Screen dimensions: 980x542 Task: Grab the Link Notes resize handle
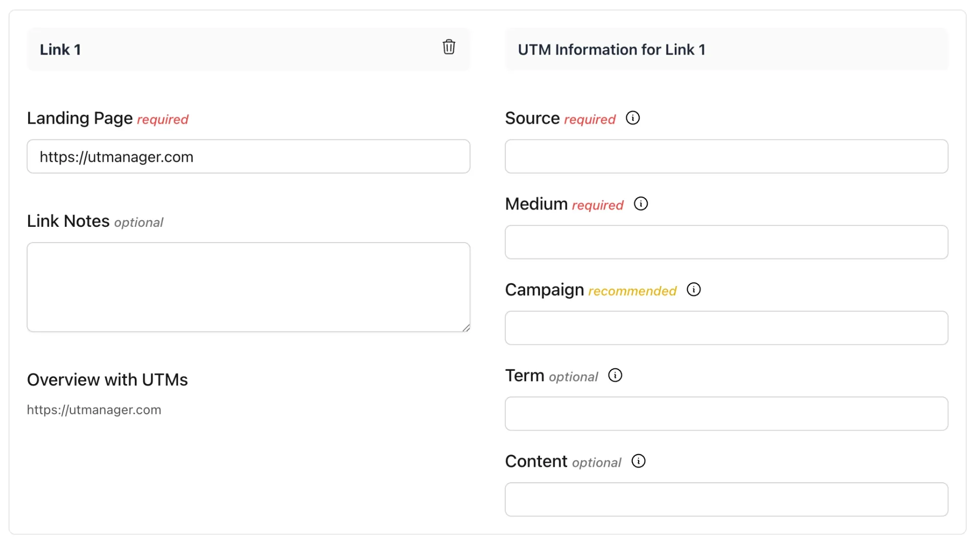coord(466,328)
